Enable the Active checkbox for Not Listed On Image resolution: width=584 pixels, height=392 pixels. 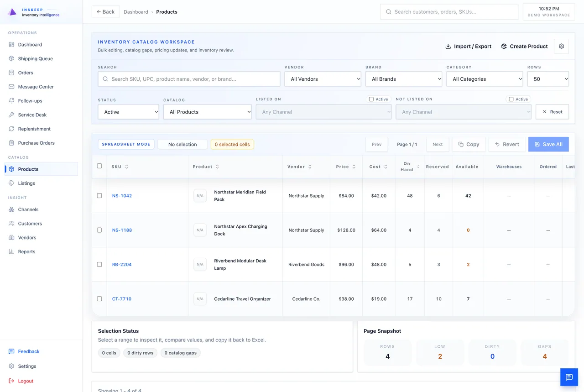[511, 99]
